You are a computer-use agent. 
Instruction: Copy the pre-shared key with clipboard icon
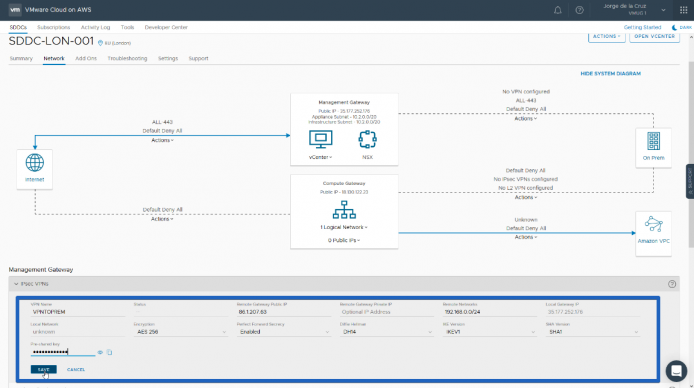coord(109,352)
